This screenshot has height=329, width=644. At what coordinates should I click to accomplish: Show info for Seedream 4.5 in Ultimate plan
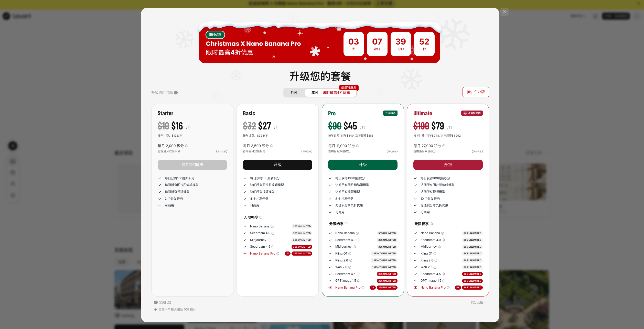click(443, 274)
